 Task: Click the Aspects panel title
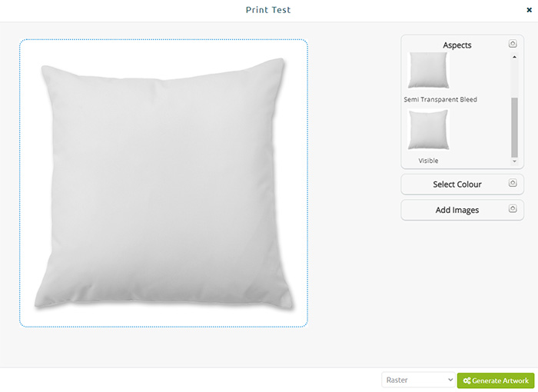(x=457, y=45)
